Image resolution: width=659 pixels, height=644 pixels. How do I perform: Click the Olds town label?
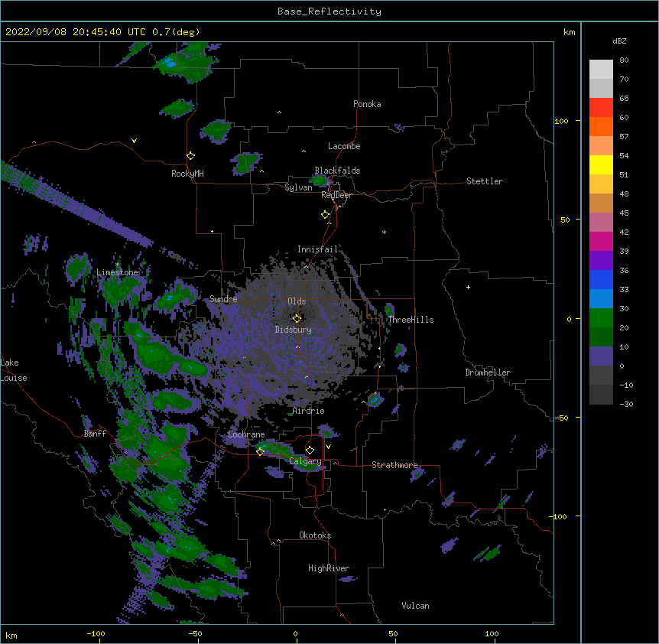click(297, 301)
